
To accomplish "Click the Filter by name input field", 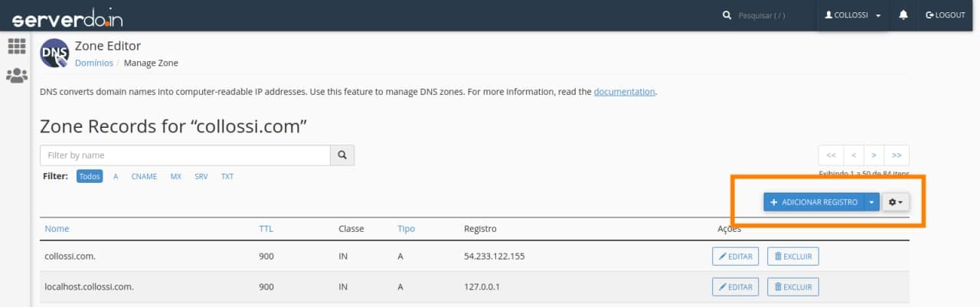I will click(185, 155).
